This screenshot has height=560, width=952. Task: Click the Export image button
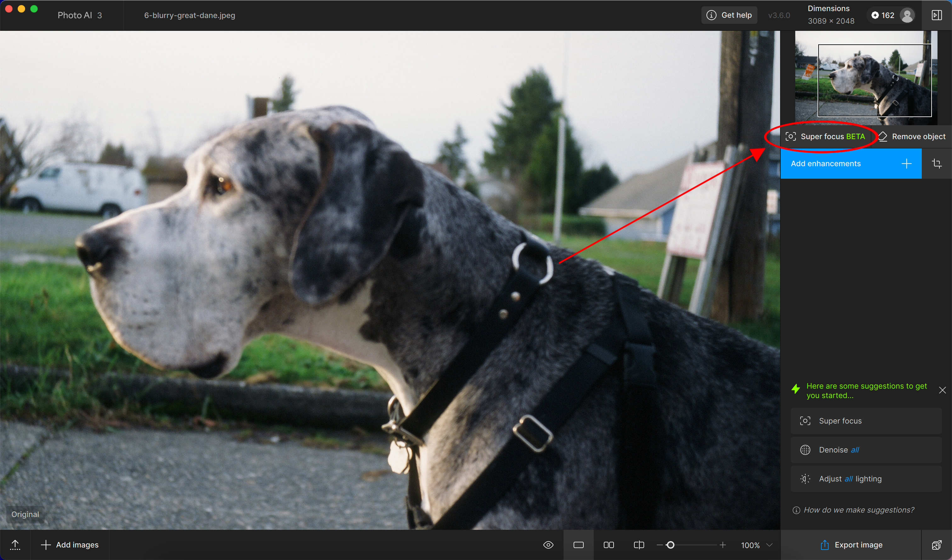851,545
